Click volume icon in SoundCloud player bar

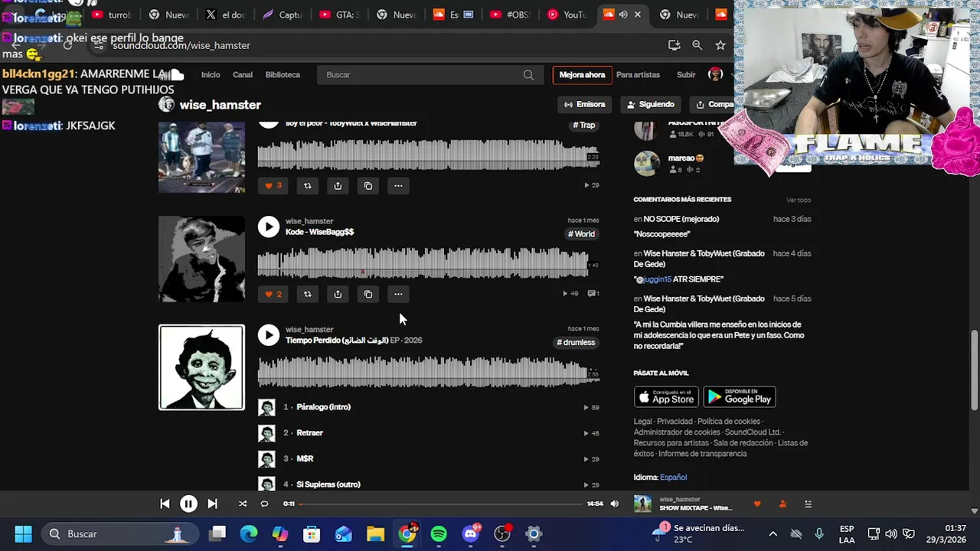tap(614, 504)
